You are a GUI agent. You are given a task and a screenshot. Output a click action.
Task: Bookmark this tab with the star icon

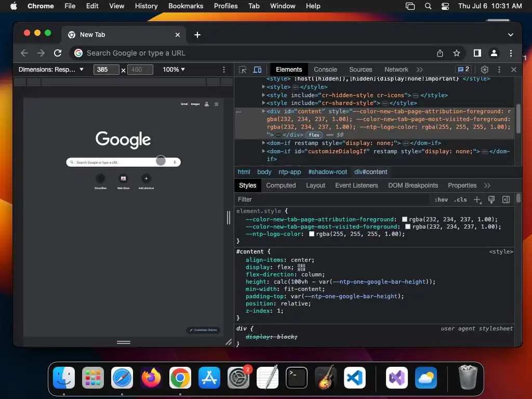click(457, 54)
